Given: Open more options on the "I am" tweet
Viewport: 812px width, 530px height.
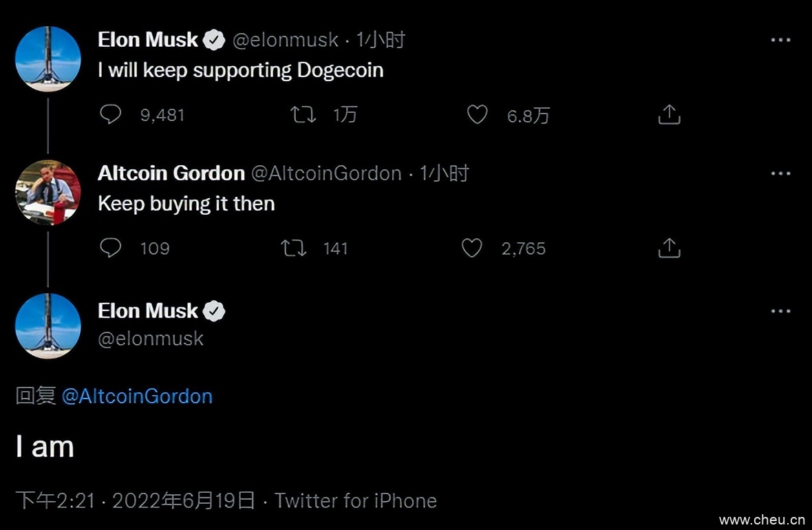Looking at the screenshot, I should pyautogui.click(x=780, y=312).
